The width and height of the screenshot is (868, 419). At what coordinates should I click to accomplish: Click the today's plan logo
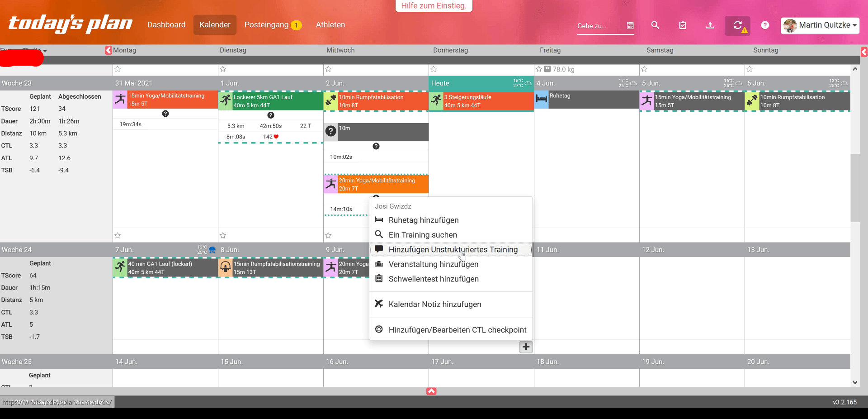coord(71,24)
